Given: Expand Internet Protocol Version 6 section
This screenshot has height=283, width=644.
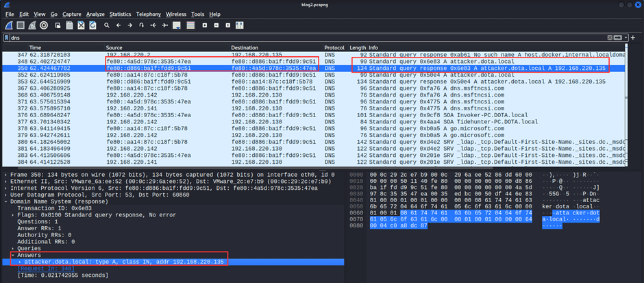Looking at the screenshot, I should (5, 188).
